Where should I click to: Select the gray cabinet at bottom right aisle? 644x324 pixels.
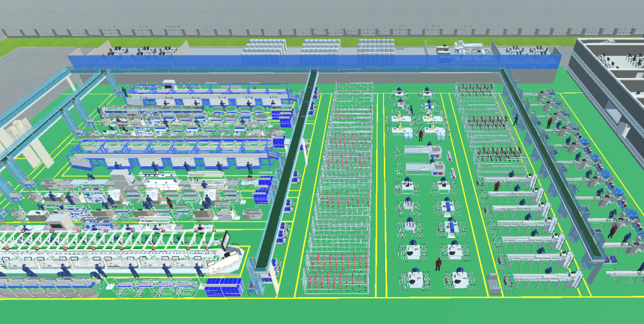pyautogui.click(x=493, y=283)
